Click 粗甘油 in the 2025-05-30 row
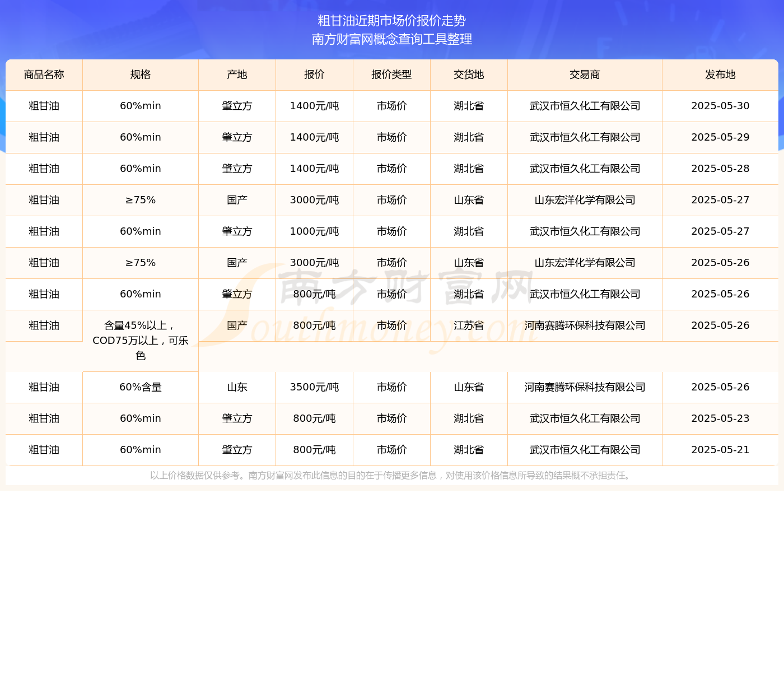This screenshot has height=675, width=784. [x=44, y=106]
